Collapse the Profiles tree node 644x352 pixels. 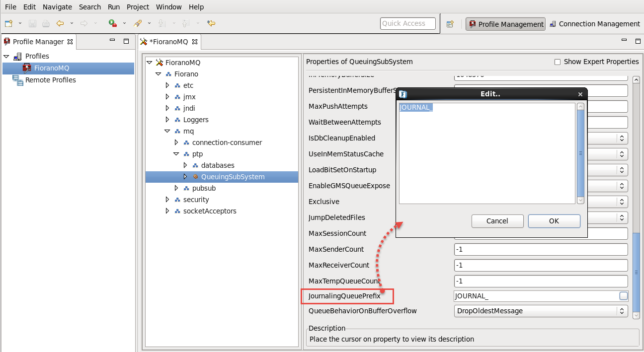coord(6,56)
